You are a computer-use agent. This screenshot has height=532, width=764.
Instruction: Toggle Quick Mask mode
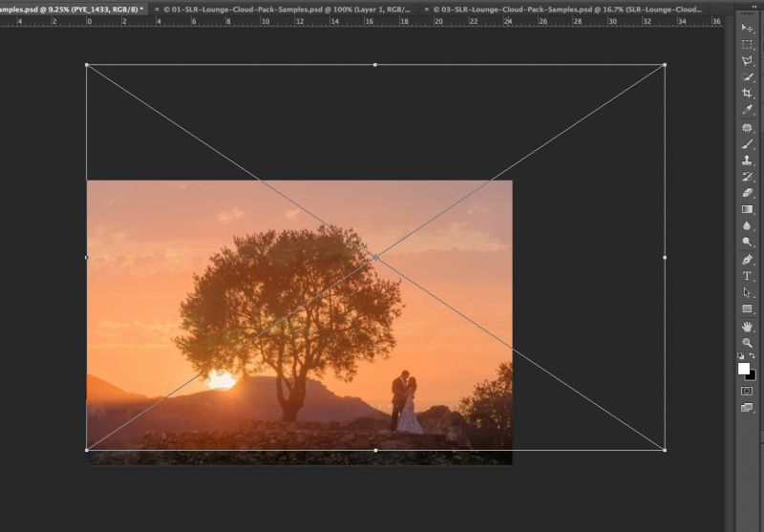[747, 391]
